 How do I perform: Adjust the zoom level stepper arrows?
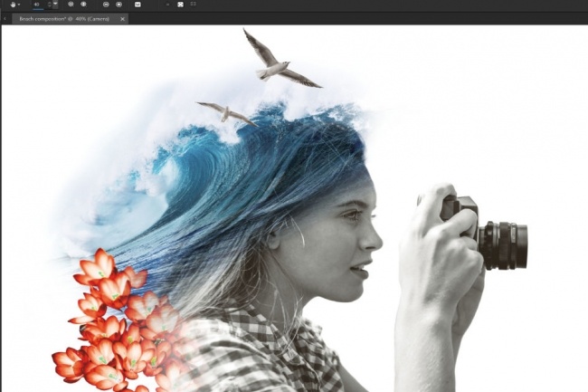(49, 5)
